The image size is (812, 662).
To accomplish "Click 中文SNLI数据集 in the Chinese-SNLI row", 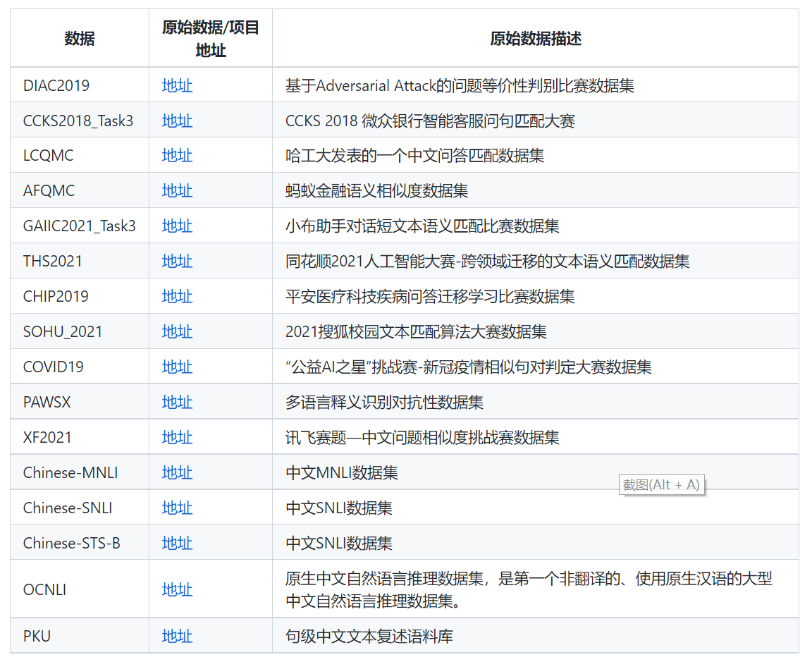I will tap(338, 508).
